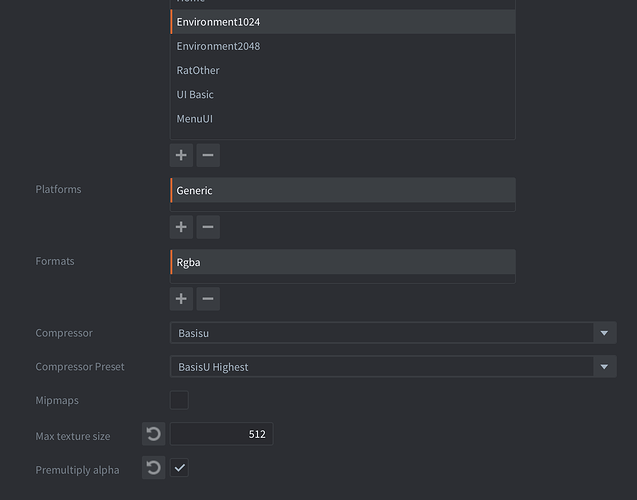Screen dimensions: 637x500
Task: Add a new texture profile with plus icon
Action: [181, 155]
